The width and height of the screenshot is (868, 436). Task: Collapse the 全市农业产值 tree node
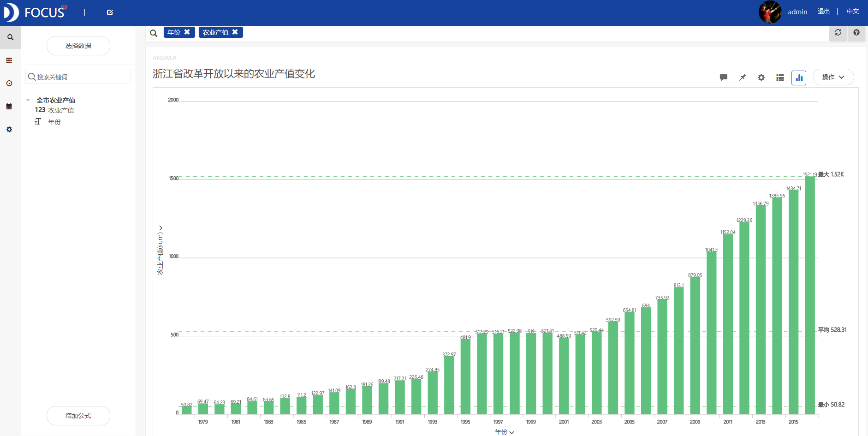tap(28, 100)
